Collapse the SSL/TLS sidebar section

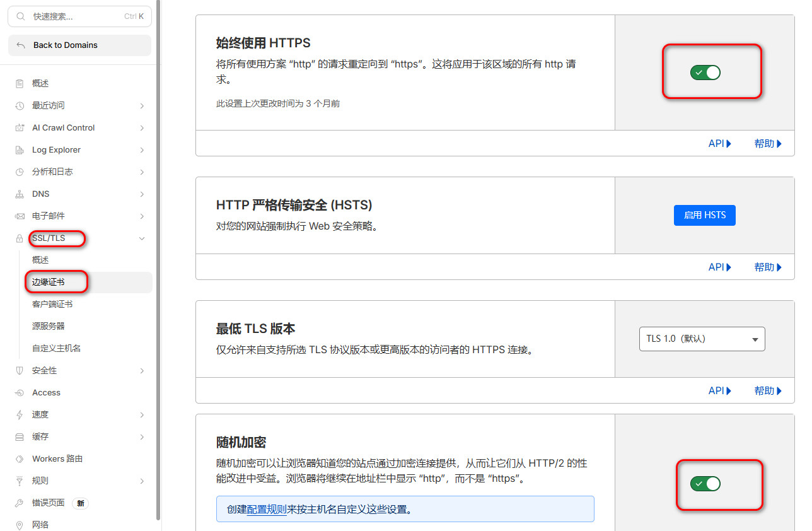click(x=142, y=238)
